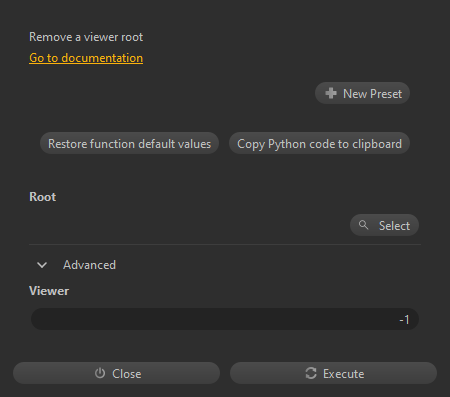The height and width of the screenshot is (397, 450).
Task: Focus the Viewer number input field
Action: (x=225, y=319)
